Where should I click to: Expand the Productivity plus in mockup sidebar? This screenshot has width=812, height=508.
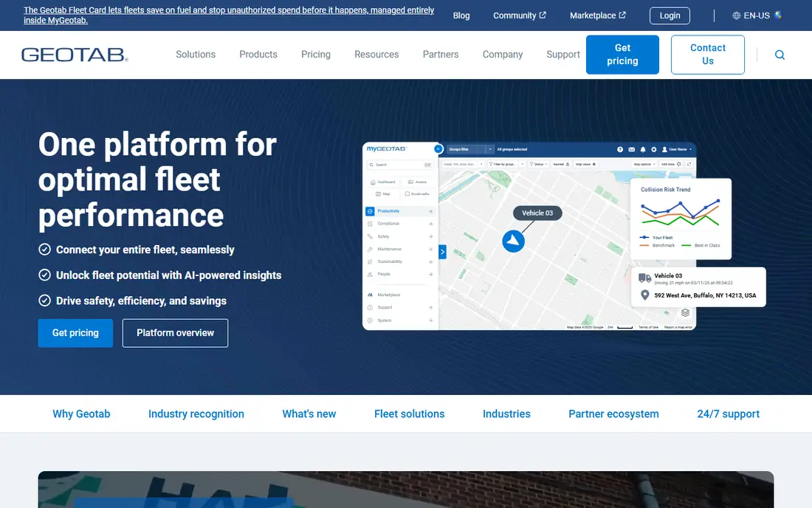(430, 211)
